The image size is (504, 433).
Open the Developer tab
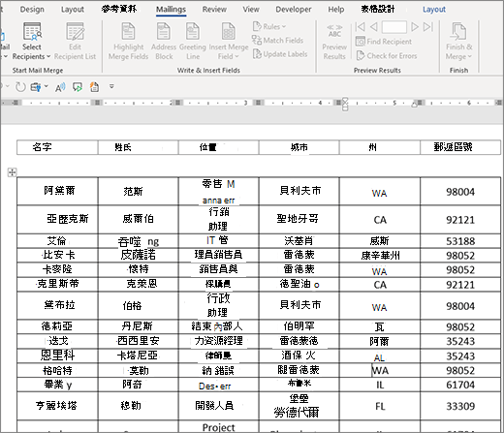(294, 10)
